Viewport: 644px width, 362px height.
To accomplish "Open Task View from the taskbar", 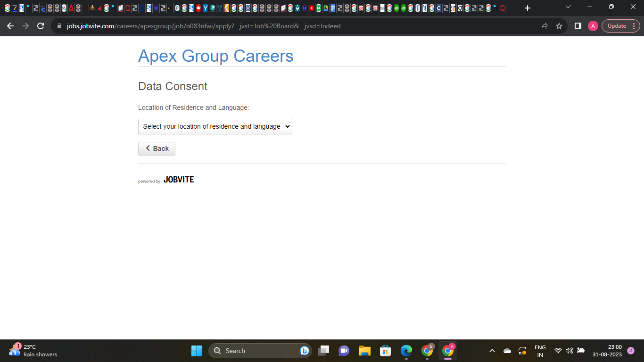I will coord(323,351).
